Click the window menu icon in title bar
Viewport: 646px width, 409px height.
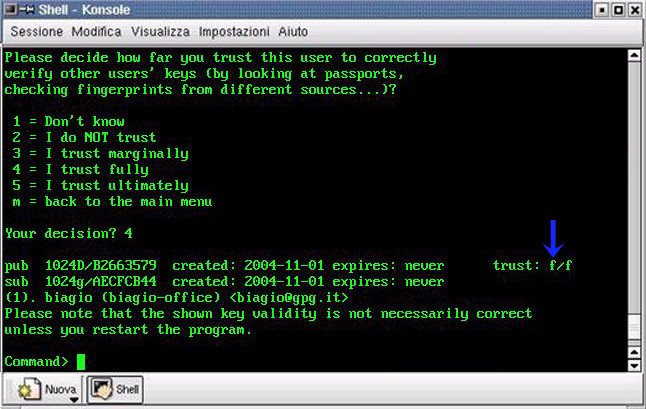click(x=12, y=10)
